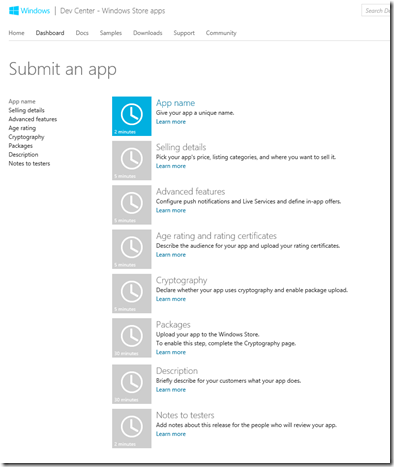
Task: Click 'Upload your app to the Windows Store.' text
Action: [208, 335]
